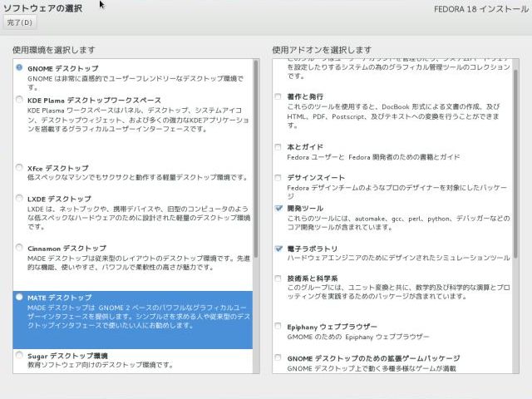Tick the デザインスイート checkbox
532x399 pixels.
click(278, 177)
